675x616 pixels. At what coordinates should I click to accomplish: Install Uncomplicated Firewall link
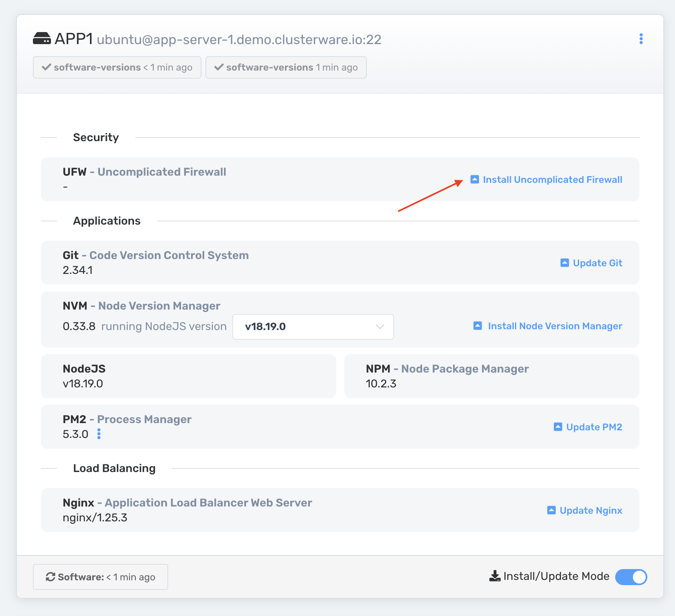point(553,179)
